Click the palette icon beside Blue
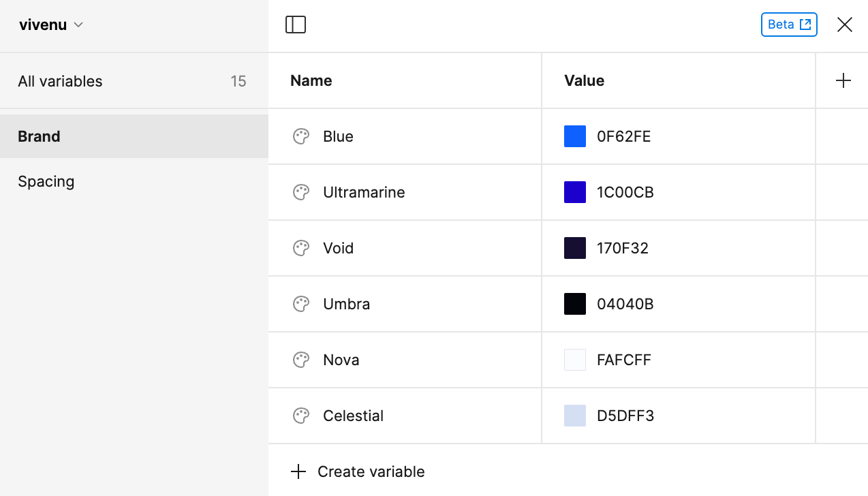 click(x=301, y=136)
